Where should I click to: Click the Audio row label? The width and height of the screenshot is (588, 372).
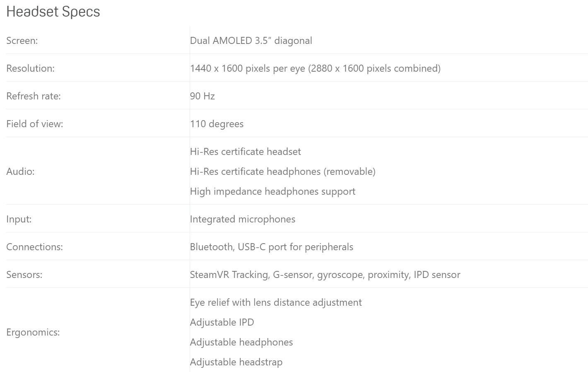[20, 172]
